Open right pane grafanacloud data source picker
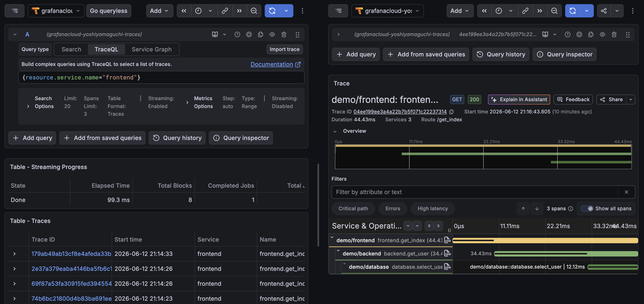 click(x=388, y=11)
